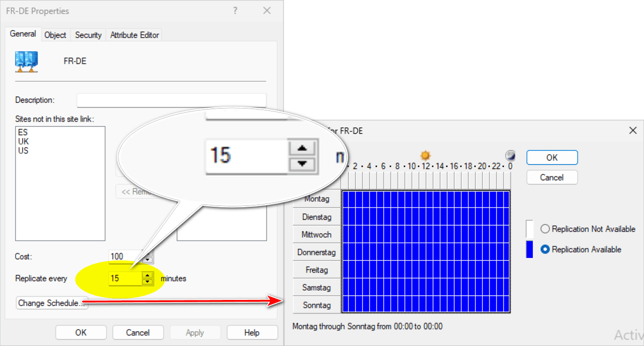
Task: Switch to the Object tab
Action: point(55,35)
